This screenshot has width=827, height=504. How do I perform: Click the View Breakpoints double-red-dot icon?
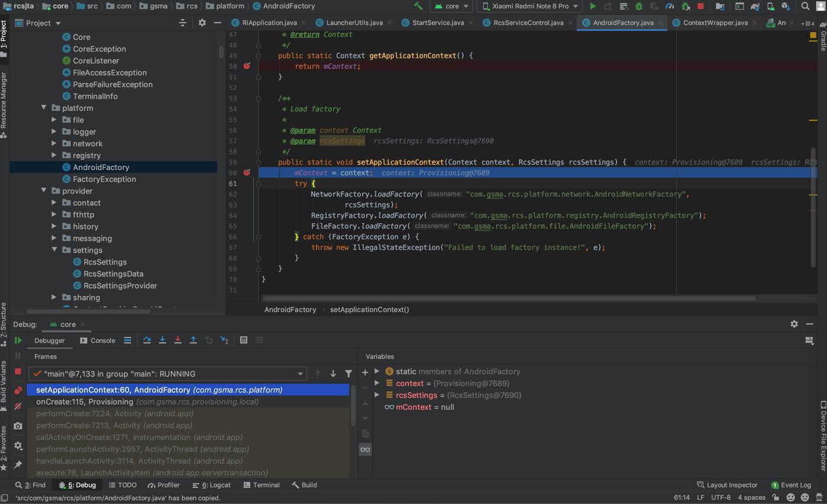[x=18, y=390]
